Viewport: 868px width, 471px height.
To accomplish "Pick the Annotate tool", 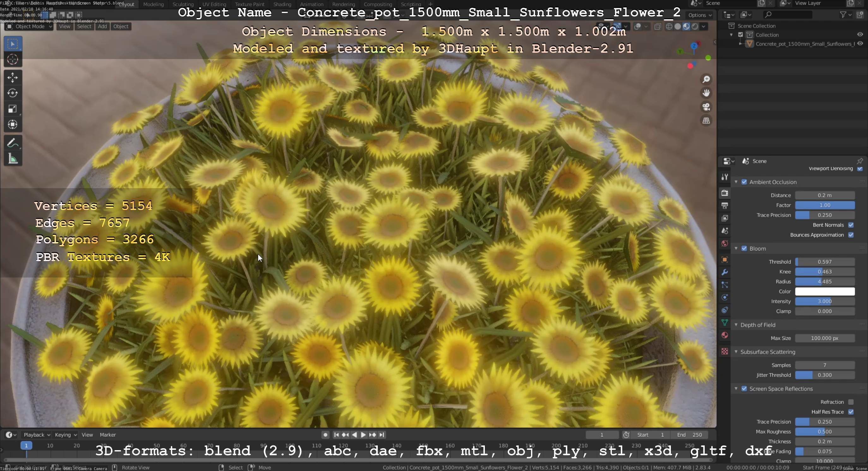I will click(x=13, y=143).
